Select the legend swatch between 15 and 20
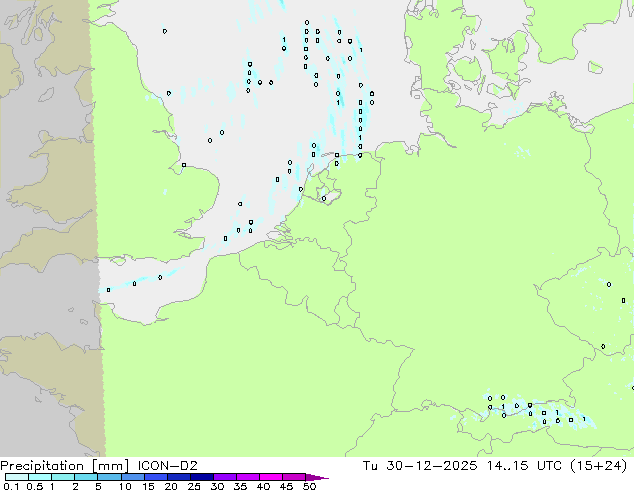The width and height of the screenshot is (634, 490). tap(156, 477)
